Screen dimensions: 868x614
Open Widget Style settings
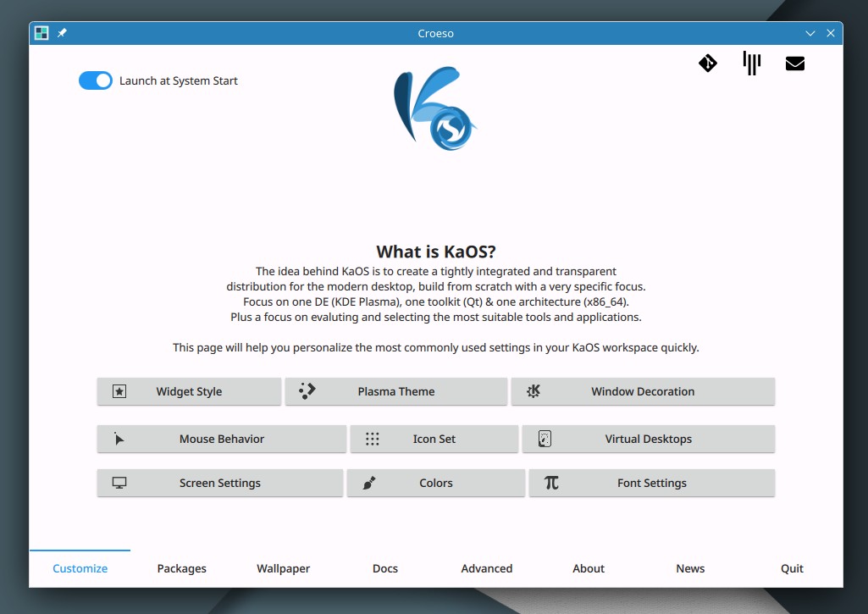pyautogui.click(x=189, y=391)
